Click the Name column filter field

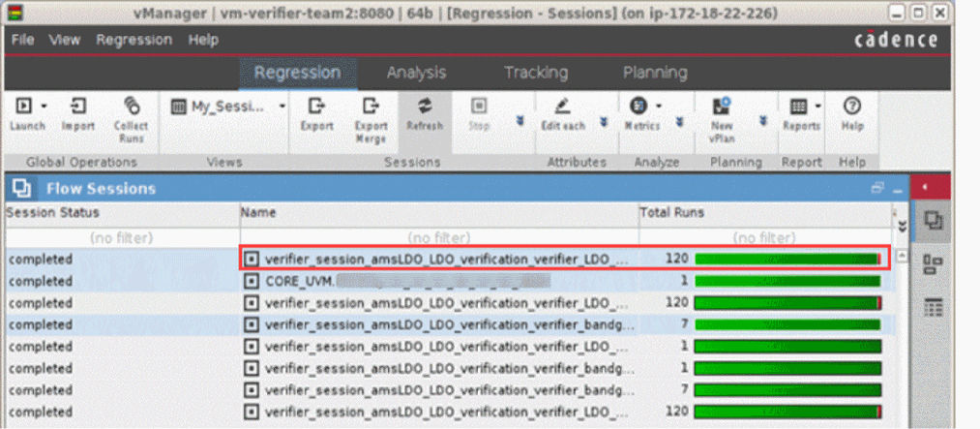439,237
